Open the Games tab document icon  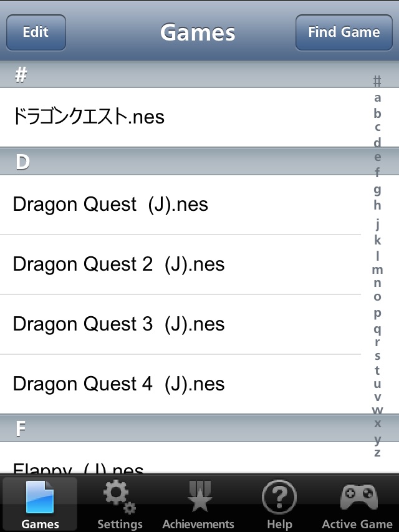point(40,497)
